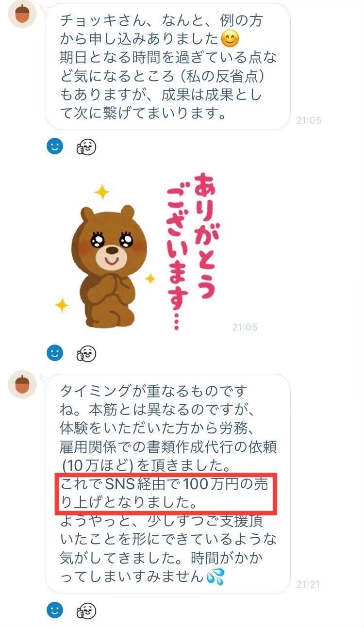Select the message bubble starting with チョッキさん
This screenshot has width=364, height=628.
(x=167, y=66)
